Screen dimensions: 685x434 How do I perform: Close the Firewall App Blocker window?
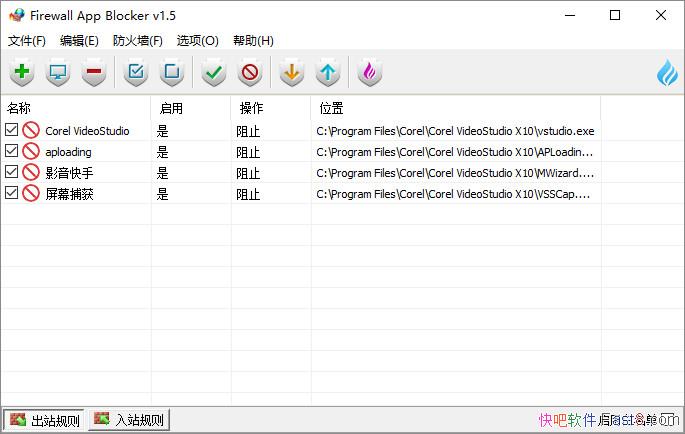click(661, 15)
